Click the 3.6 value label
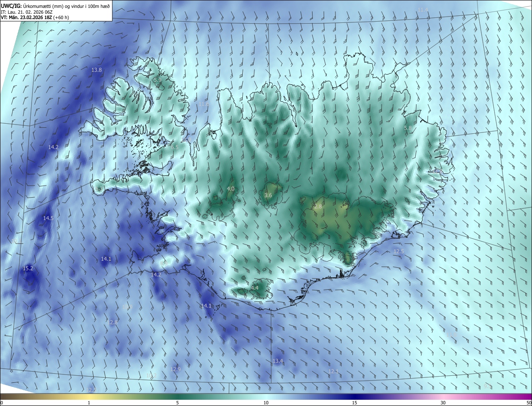The width and height of the screenshot is (532, 406). (x=268, y=195)
